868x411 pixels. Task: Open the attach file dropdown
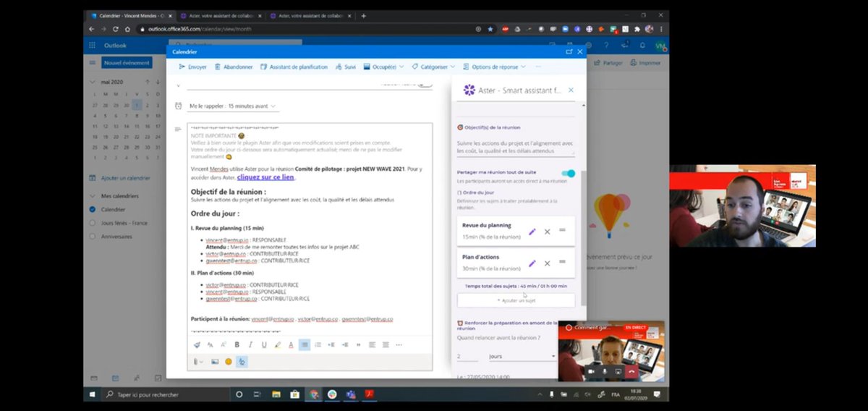tap(198, 361)
